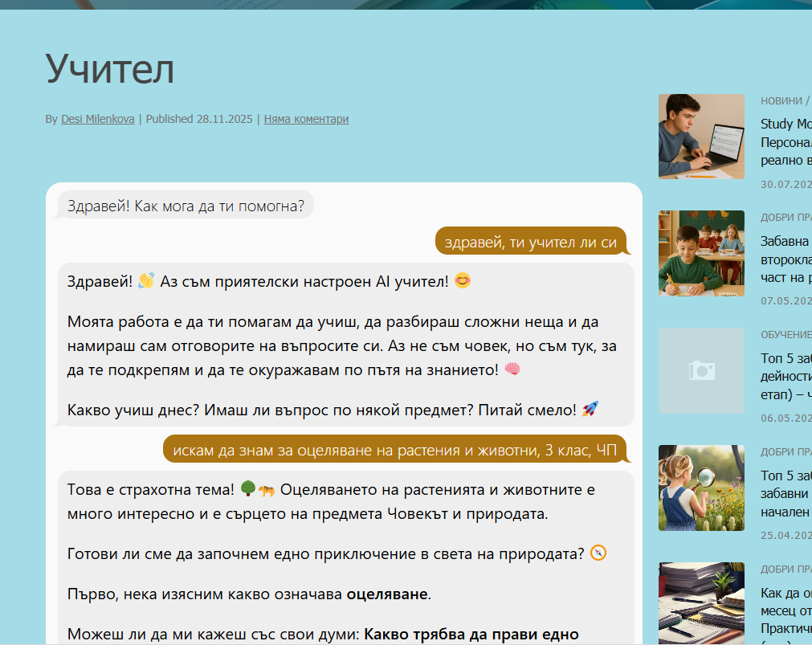Open the stacked notebooks article thumbnail

coord(701,602)
